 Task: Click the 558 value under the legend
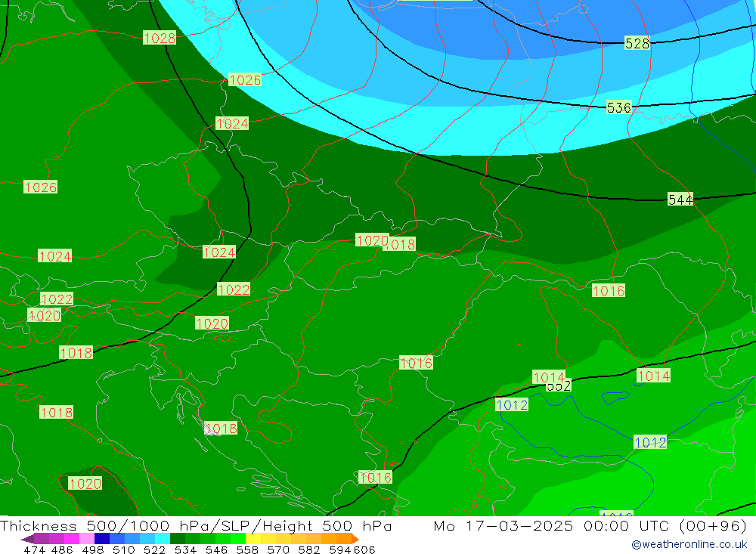(x=247, y=549)
